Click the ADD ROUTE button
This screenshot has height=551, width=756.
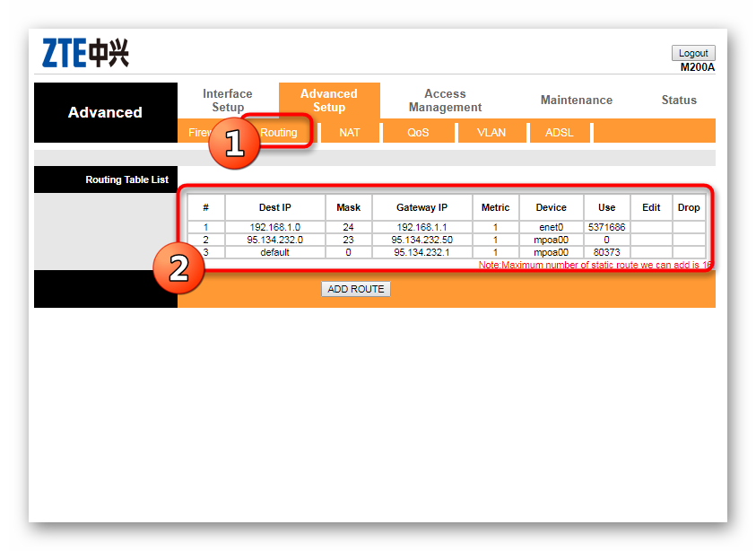[356, 289]
